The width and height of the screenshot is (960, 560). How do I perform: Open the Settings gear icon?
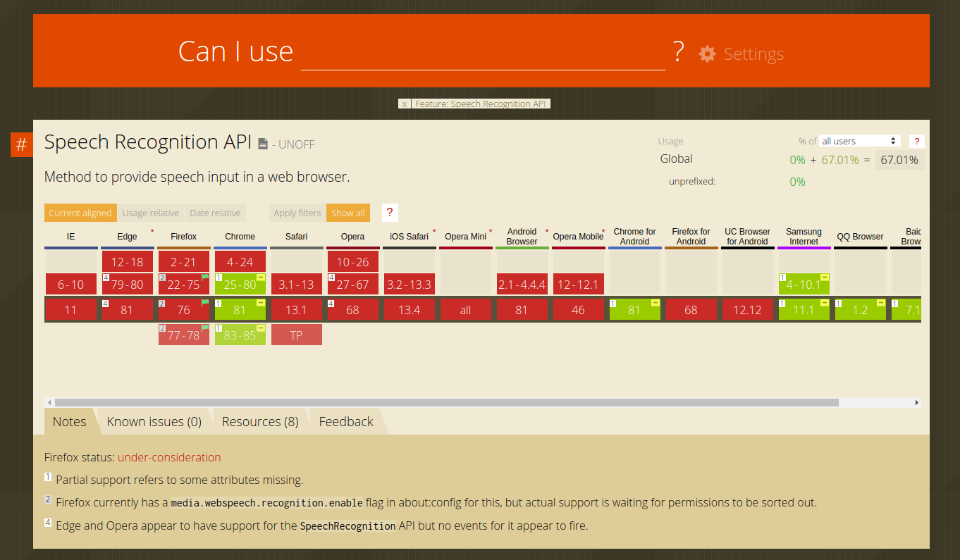(708, 54)
